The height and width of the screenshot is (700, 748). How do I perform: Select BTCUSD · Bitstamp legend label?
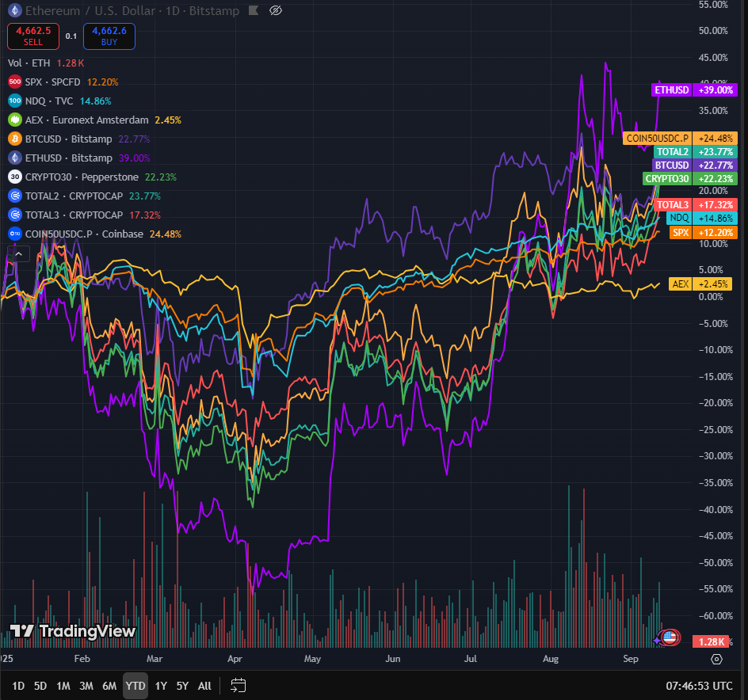(x=69, y=139)
